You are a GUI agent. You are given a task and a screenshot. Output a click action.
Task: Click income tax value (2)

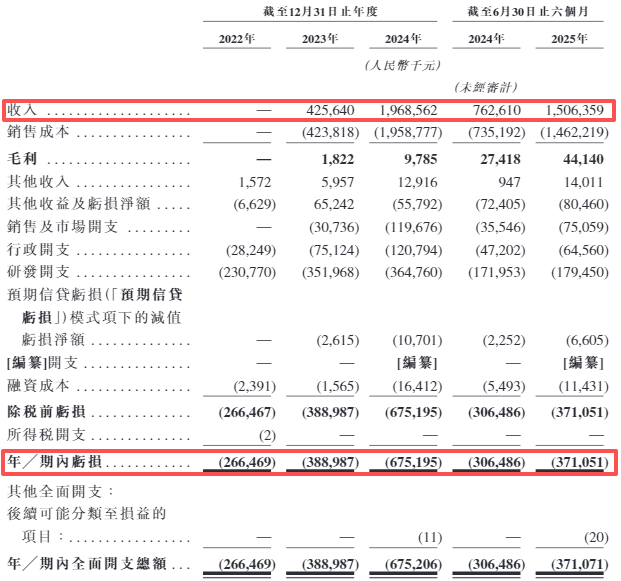[x=267, y=435]
